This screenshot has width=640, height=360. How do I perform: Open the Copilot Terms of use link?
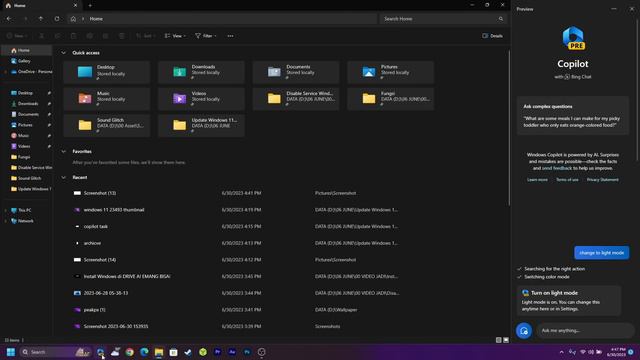(567, 180)
